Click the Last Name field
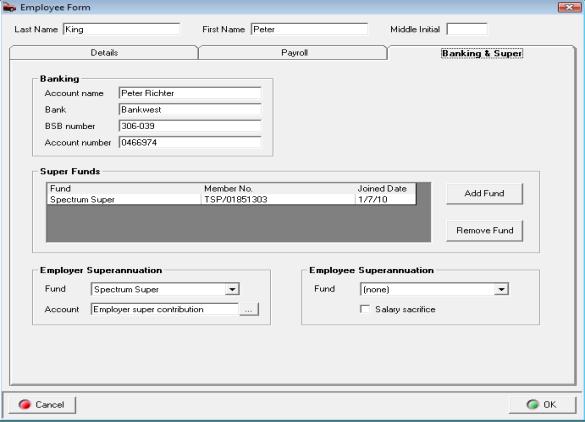The height and width of the screenshot is (422, 585). (122, 29)
